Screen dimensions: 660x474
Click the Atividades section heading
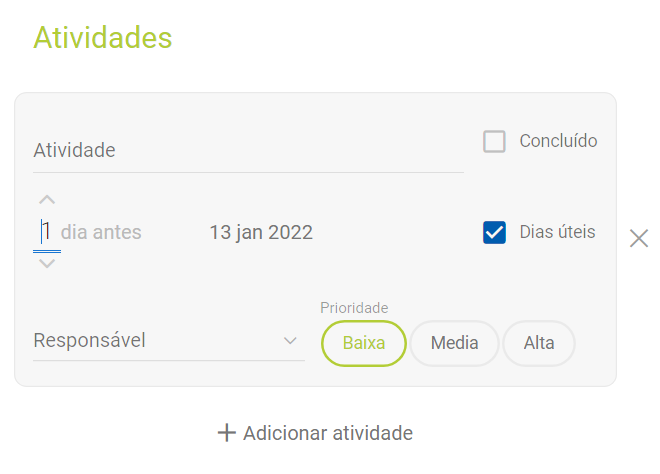click(x=103, y=38)
